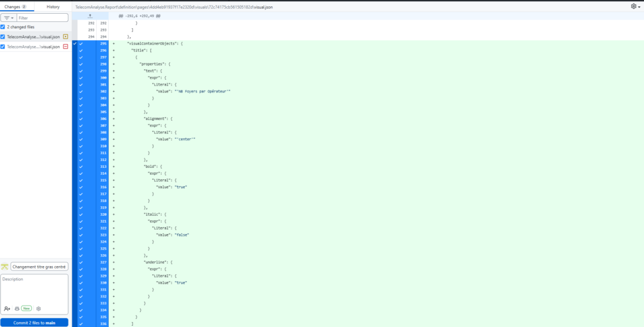Click the modified status icon of first visual.json
Screen dimensions: 644x327
[x=65, y=37]
